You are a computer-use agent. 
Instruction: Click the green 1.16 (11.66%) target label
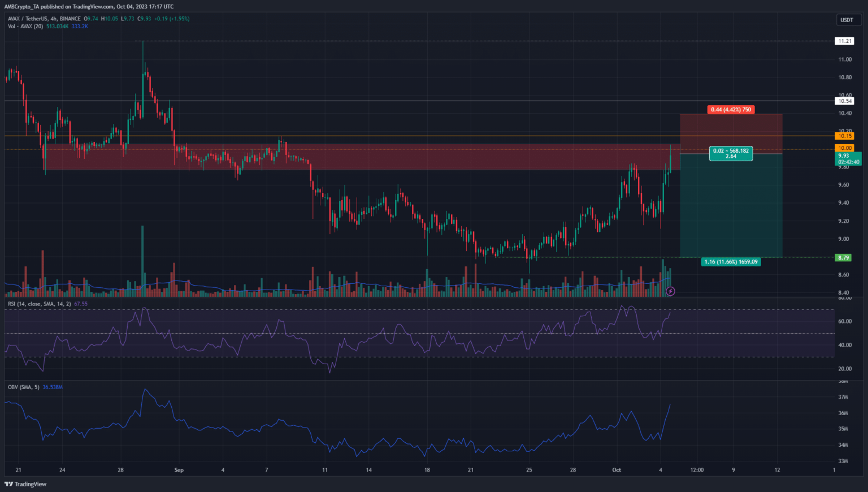(x=731, y=262)
